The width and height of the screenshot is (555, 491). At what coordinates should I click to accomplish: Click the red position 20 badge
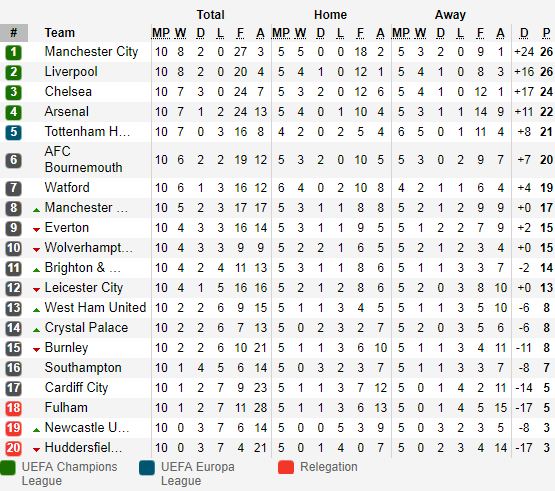tap(13, 448)
